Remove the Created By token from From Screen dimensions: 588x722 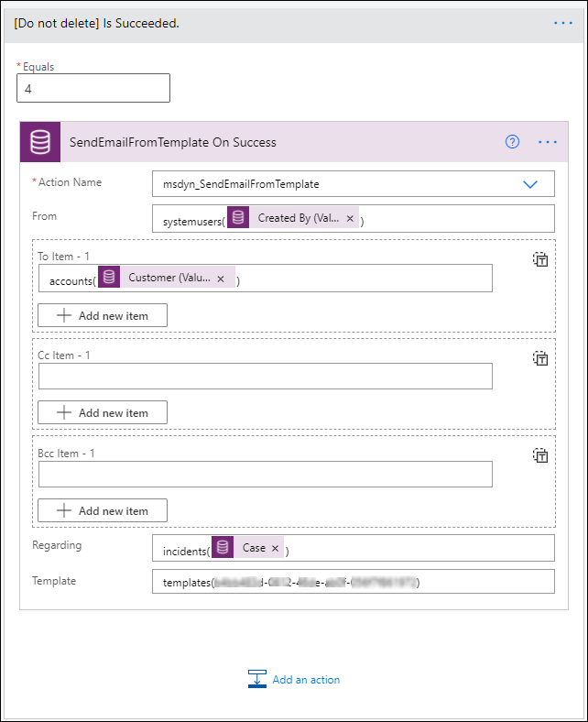point(350,219)
